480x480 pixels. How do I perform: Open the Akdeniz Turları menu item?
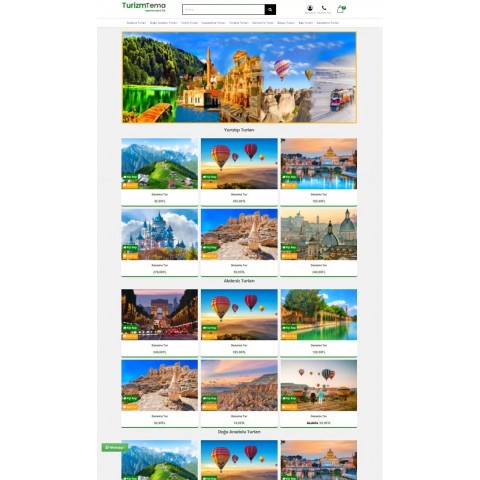click(136, 23)
